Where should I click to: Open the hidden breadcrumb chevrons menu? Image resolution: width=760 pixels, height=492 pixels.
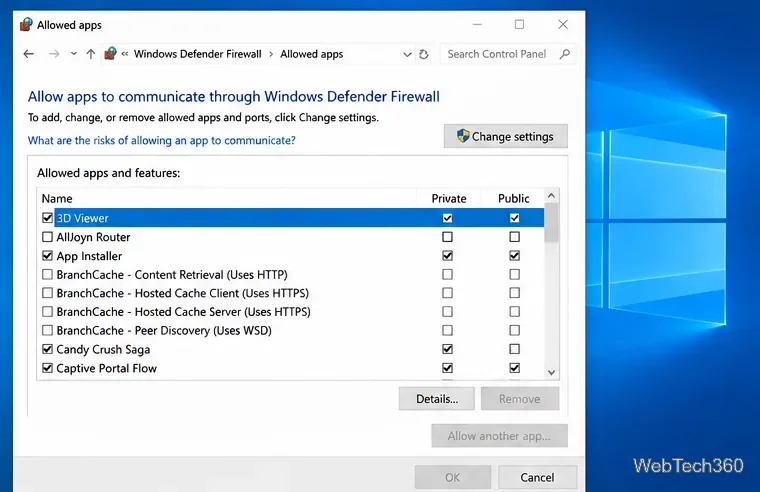(125, 54)
